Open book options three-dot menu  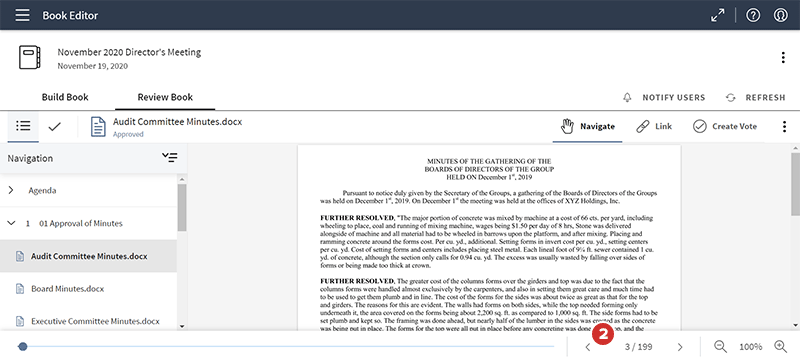[783, 58]
